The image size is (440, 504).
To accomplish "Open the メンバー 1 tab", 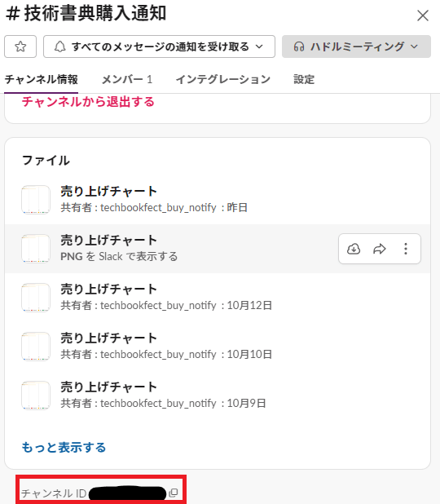I will (x=127, y=79).
